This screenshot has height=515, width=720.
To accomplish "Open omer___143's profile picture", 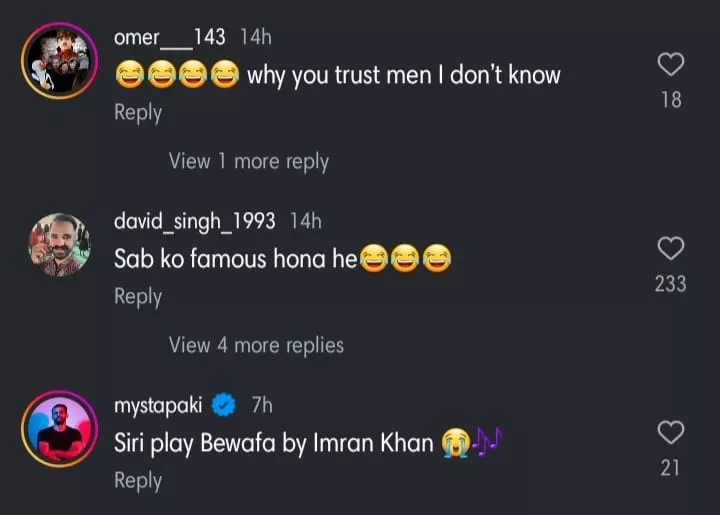I will point(59,60).
